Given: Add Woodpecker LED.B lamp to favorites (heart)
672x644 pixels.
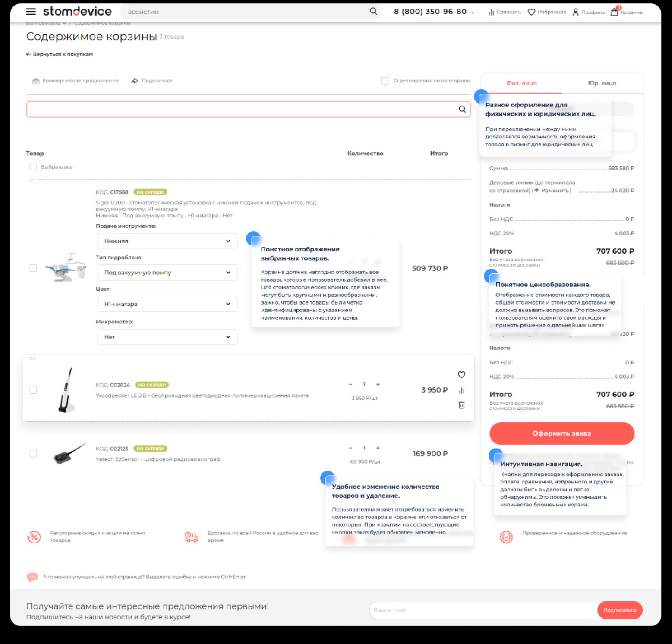Looking at the screenshot, I should click(x=461, y=375).
